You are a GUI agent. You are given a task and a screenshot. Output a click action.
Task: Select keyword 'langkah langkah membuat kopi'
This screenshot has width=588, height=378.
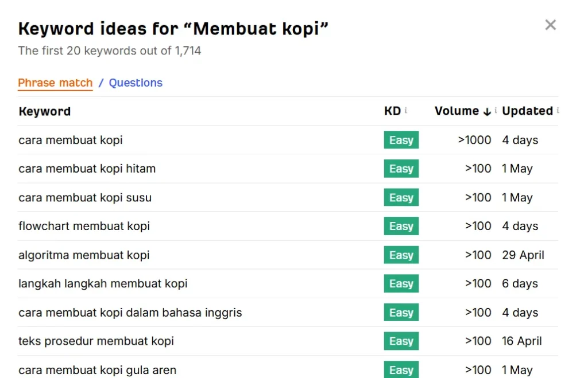tap(103, 283)
